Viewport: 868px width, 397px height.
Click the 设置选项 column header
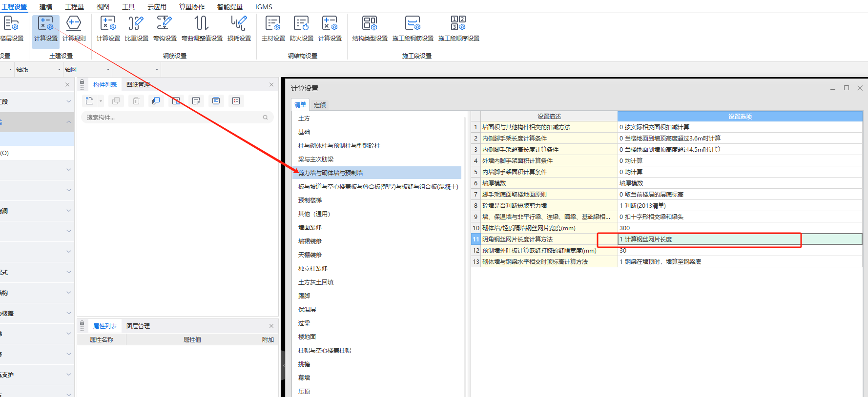(x=740, y=116)
